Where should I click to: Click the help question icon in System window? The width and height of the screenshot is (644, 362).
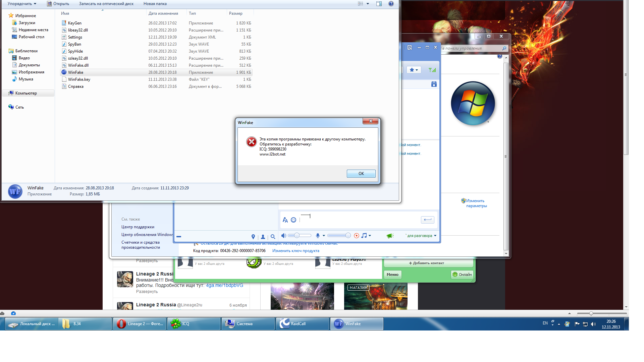pos(500,56)
